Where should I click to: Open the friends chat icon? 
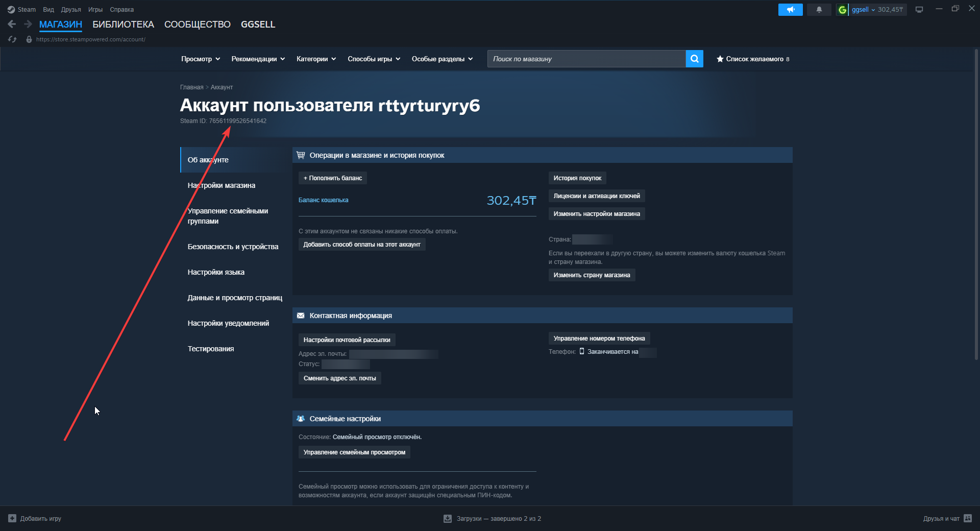pos(968,518)
